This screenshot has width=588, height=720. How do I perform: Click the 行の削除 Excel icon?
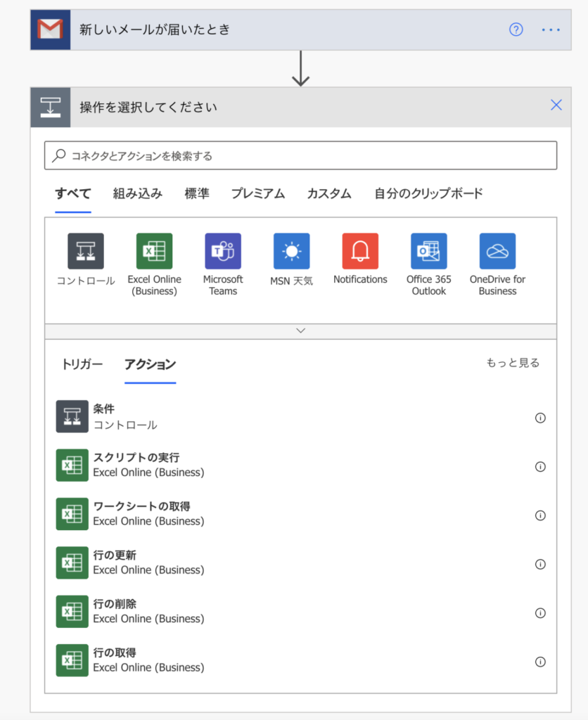tap(72, 611)
